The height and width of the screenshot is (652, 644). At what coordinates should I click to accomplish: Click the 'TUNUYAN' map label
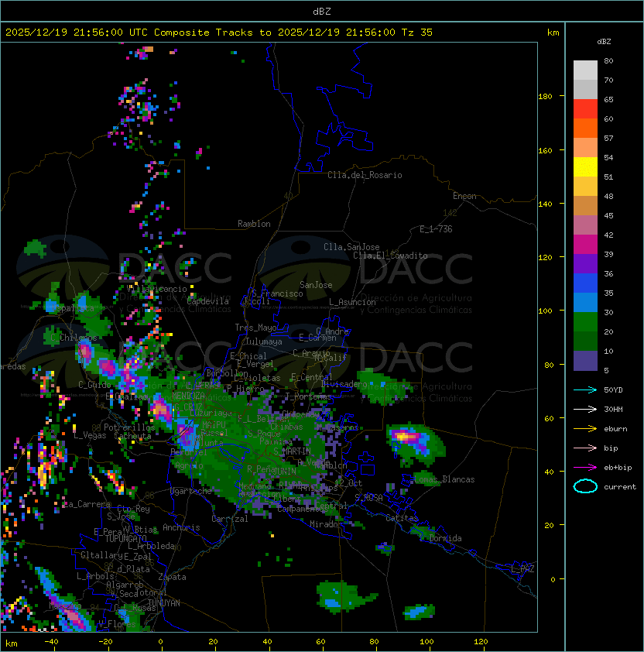pos(164,603)
